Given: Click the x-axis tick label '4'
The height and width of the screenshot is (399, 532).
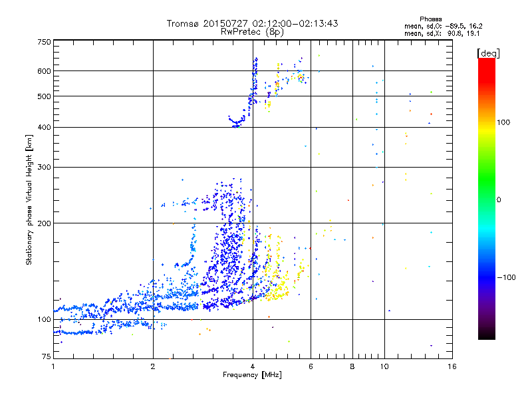Looking at the screenshot, I should [x=253, y=366].
